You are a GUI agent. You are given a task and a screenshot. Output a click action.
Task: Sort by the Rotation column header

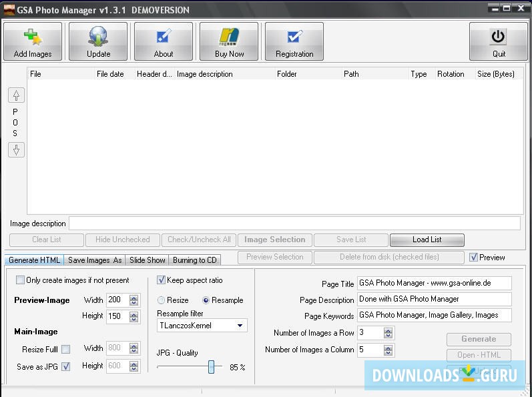click(455, 74)
